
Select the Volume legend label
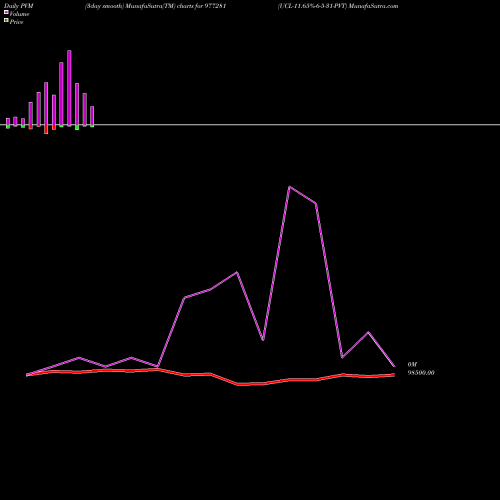19,14
